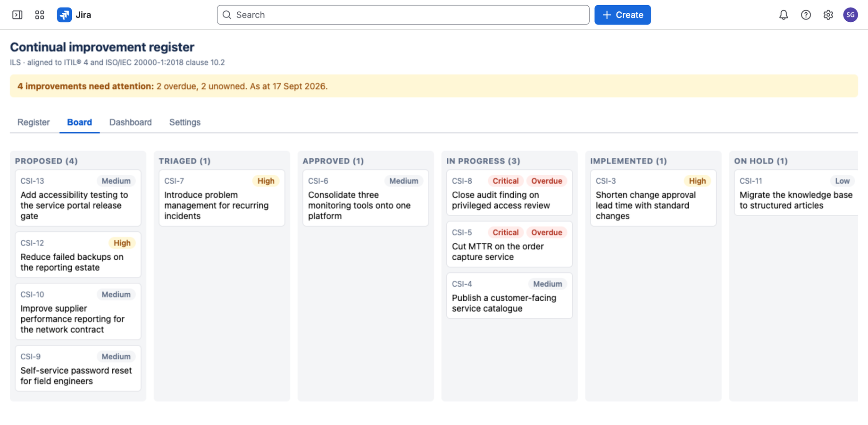Select the Board tab
Screen dimensions: 868x425
click(x=79, y=122)
